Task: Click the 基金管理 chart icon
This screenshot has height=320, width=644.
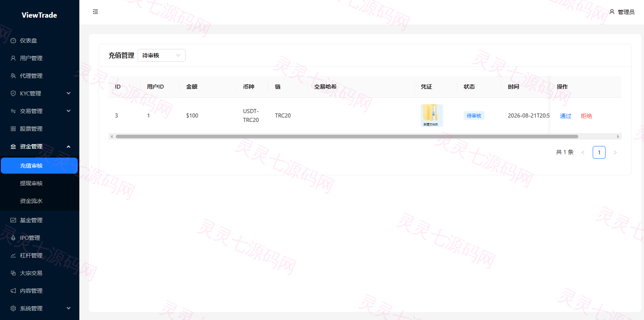Action: click(x=13, y=220)
